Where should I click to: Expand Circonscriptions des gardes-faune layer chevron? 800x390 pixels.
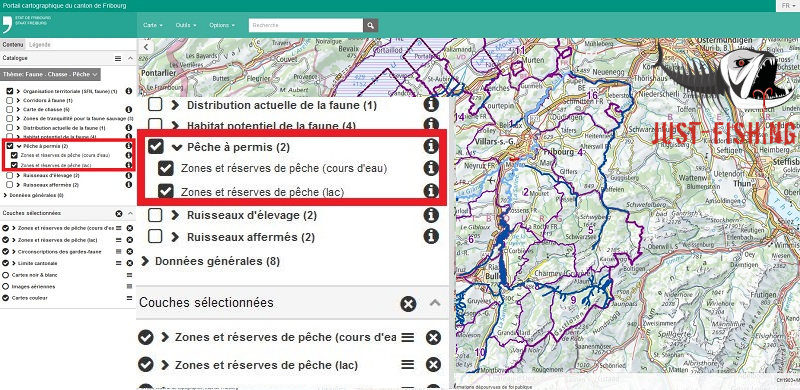[13, 252]
